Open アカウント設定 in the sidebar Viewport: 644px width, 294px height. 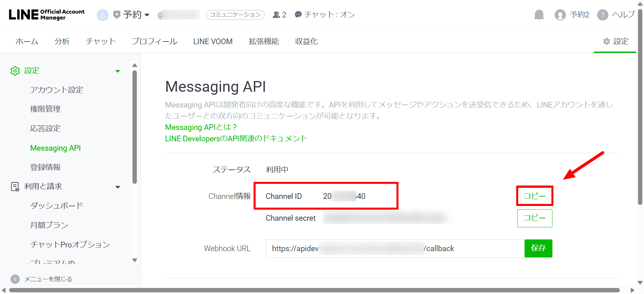coord(57,90)
